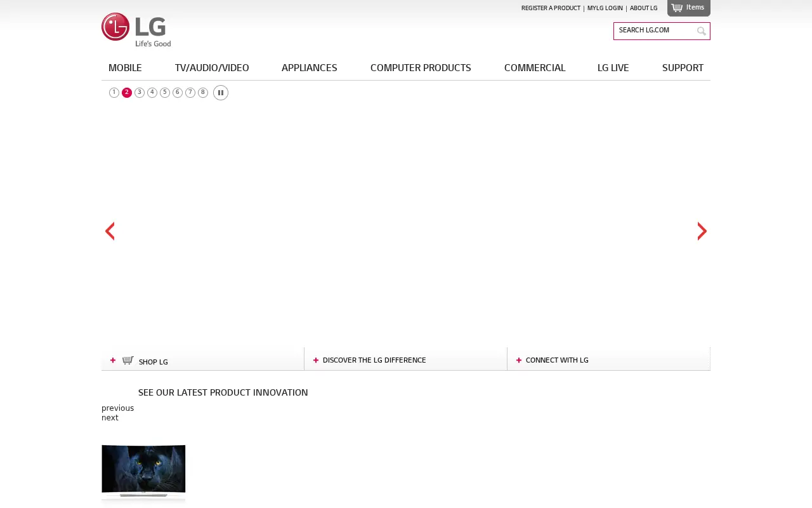
Task: Expand the Connect with LG panel
Action: point(608,359)
